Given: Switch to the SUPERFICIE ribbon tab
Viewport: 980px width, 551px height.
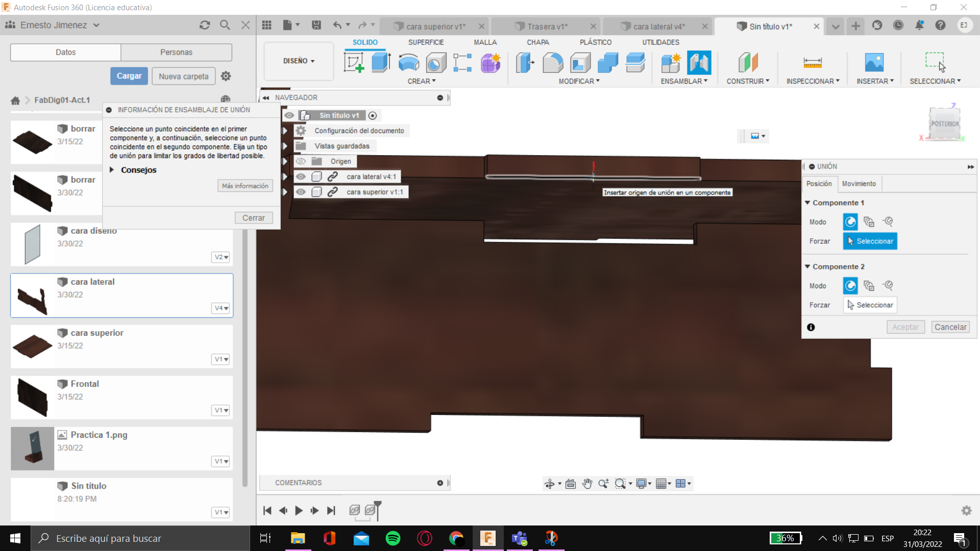Looking at the screenshot, I should [x=426, y=42].
